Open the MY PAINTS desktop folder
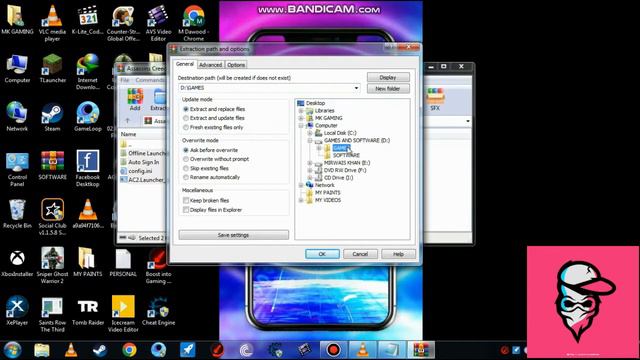 [x=87, y=262]
